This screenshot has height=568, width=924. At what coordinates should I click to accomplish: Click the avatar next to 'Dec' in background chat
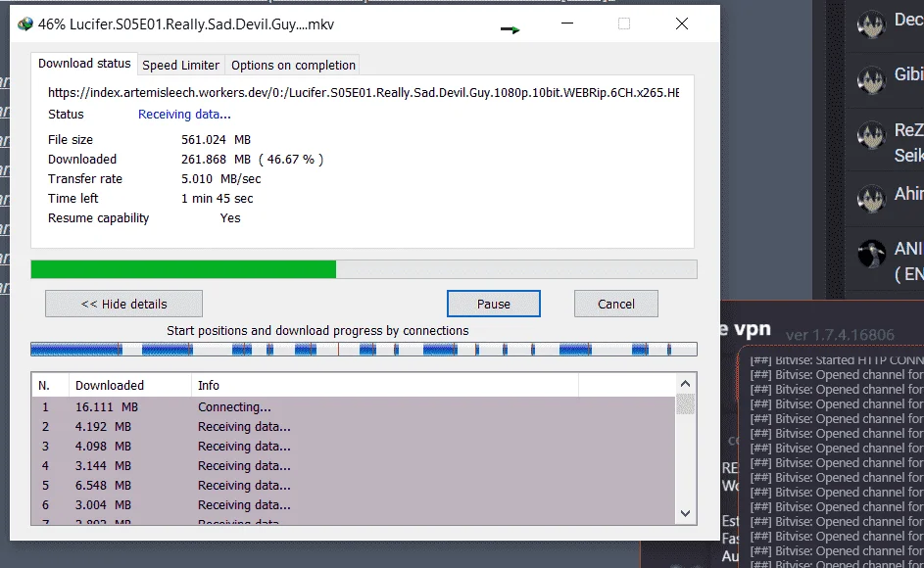coord(871,24)
